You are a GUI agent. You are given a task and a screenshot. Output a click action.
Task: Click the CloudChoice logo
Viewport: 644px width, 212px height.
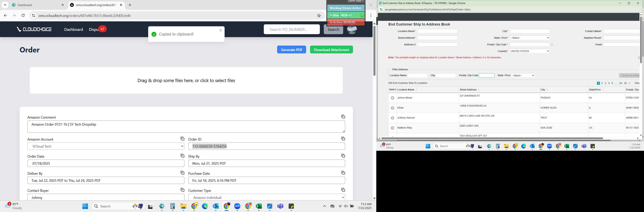tap(34, 29)
